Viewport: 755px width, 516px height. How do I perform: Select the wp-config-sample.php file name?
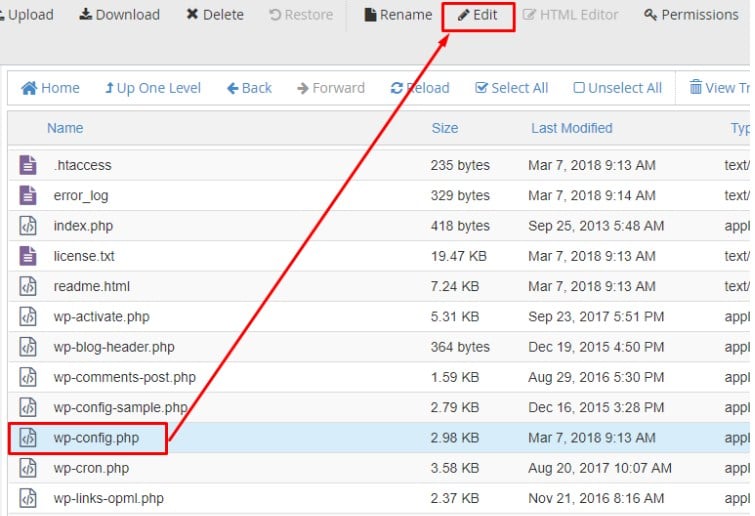coord(121,408)
